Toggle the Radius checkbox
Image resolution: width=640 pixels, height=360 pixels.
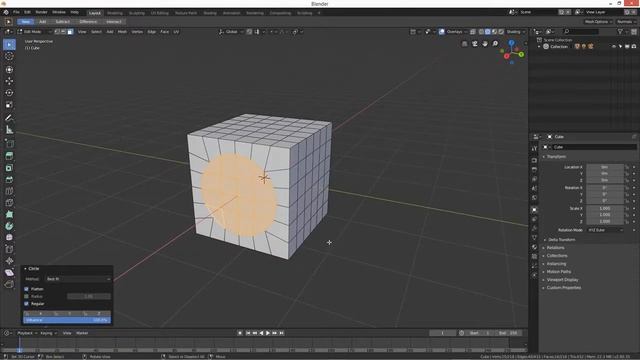(27, 296)
